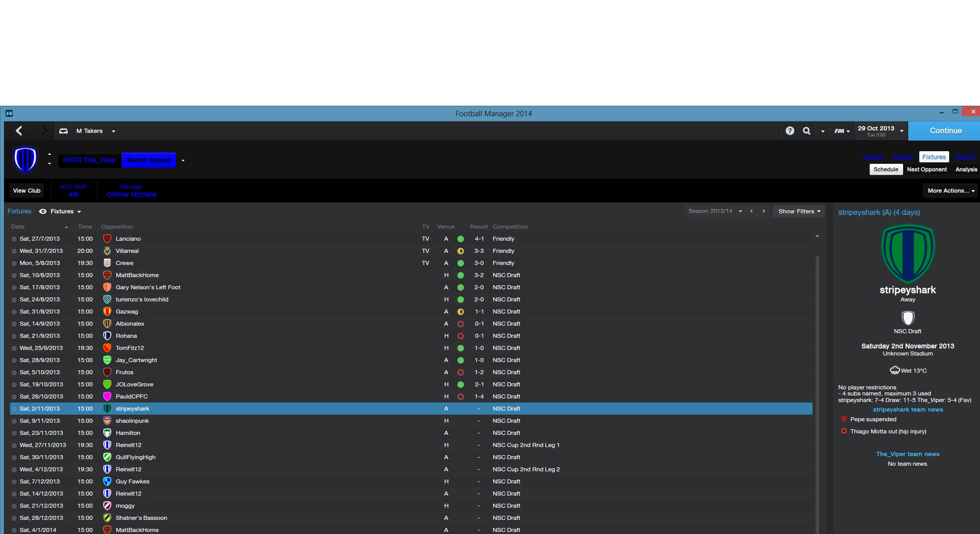Go forward with the right arrow button
The image size is (980, 534).
click(44, 131)
